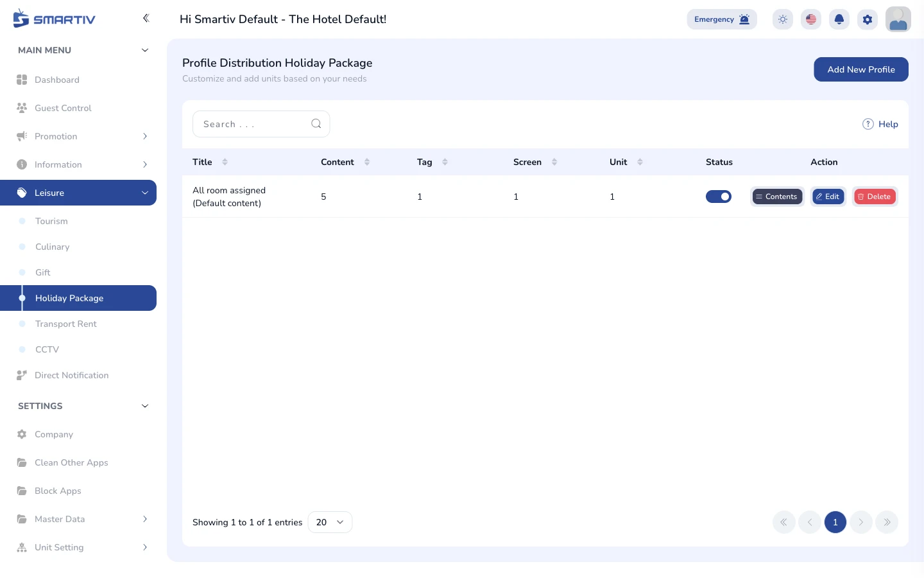The height and width of the screenshot is (578, 924).
Task: Open Clean Other Apps item
Action: (x=78, y=462)
